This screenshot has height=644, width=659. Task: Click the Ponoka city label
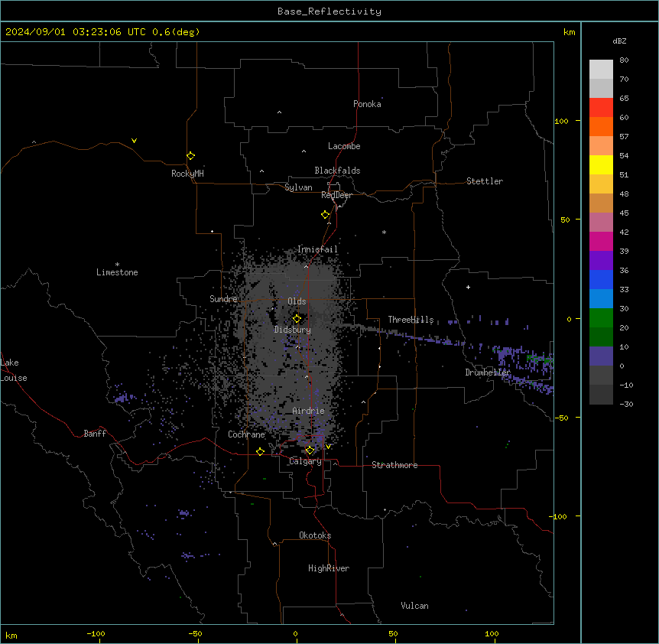367,104
